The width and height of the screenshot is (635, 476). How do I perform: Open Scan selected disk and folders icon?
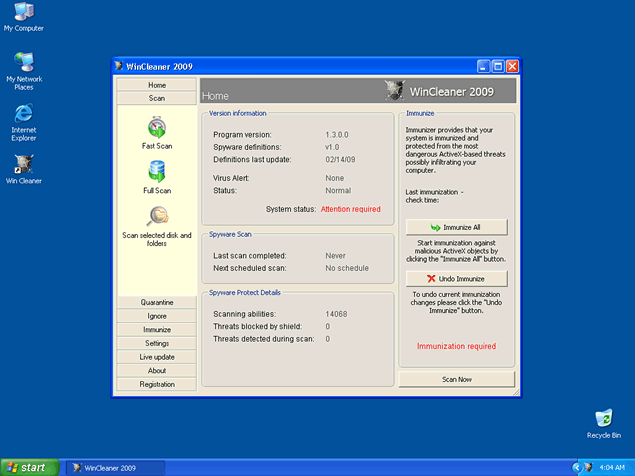[x=157, y=217]
